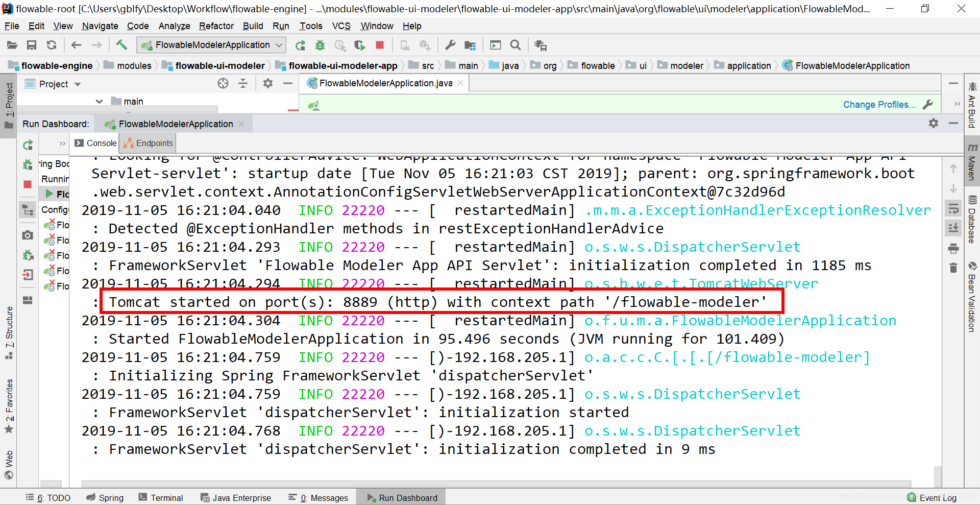Open Project Structure toolbar icon
Viewport: 980px width, 505px height.
click(470, 45)
